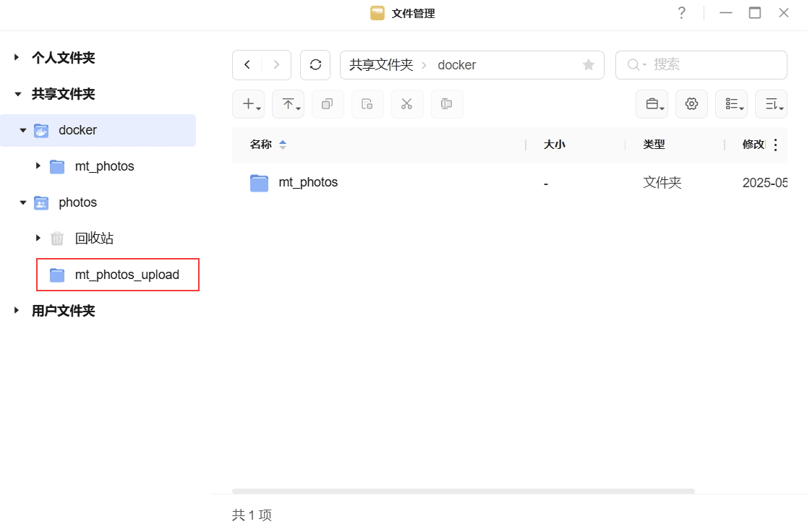Expand the 个人文件夹 tree node

coord(17,58)
